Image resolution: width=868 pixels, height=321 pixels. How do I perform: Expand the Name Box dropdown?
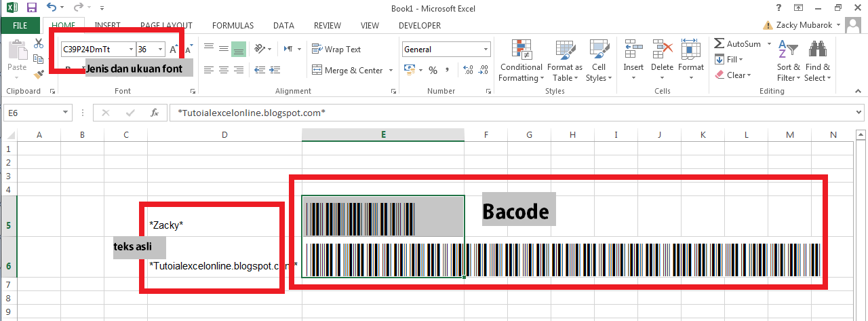click(66, 113)
